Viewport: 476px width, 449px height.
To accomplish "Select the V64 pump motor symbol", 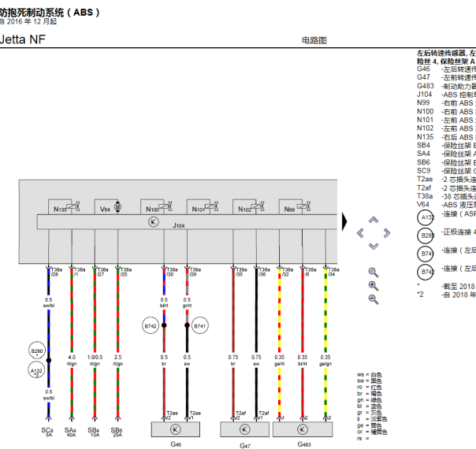I will [117, 207].
